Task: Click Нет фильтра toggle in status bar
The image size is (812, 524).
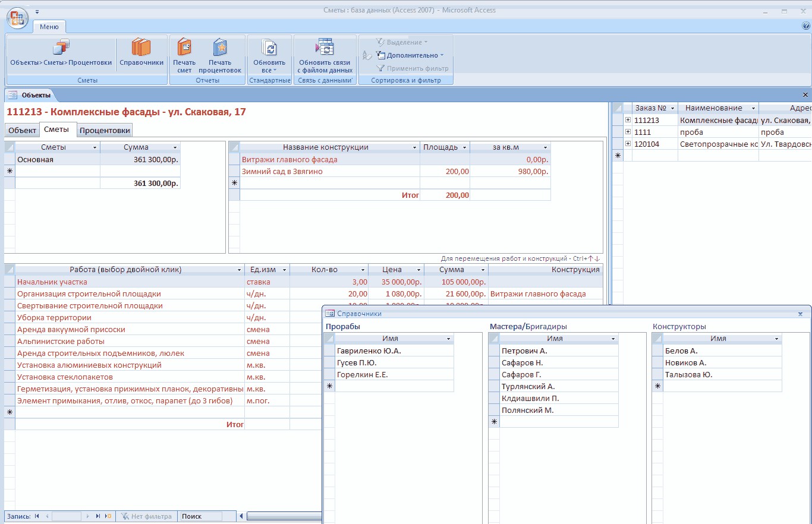Action: (x=147, y=516)
